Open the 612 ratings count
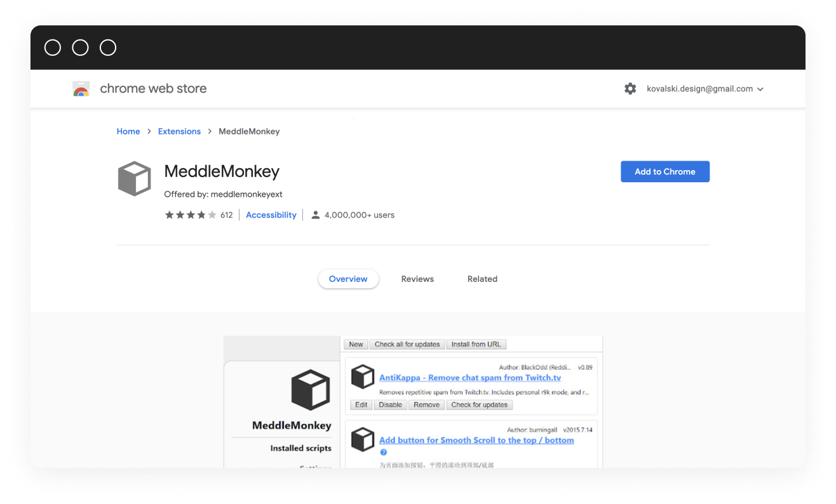Image resolution: width=836 pixels, height=504 pixels. [227, 215]
